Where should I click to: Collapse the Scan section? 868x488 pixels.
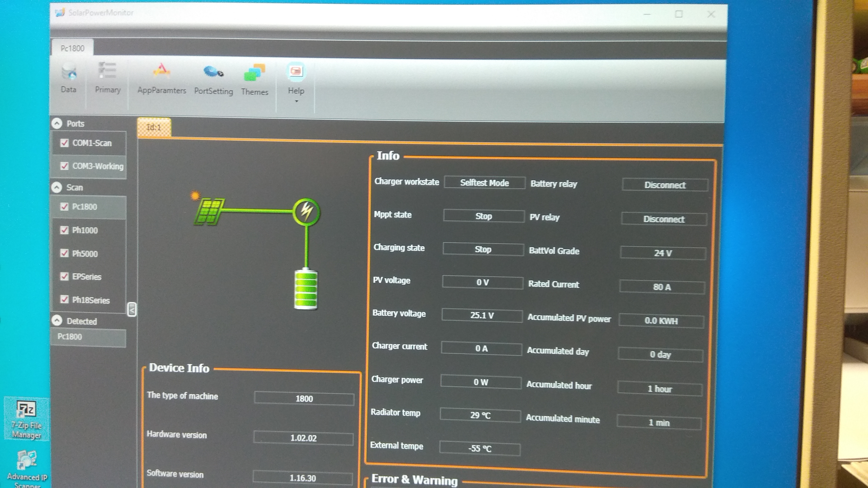point(57,187)
